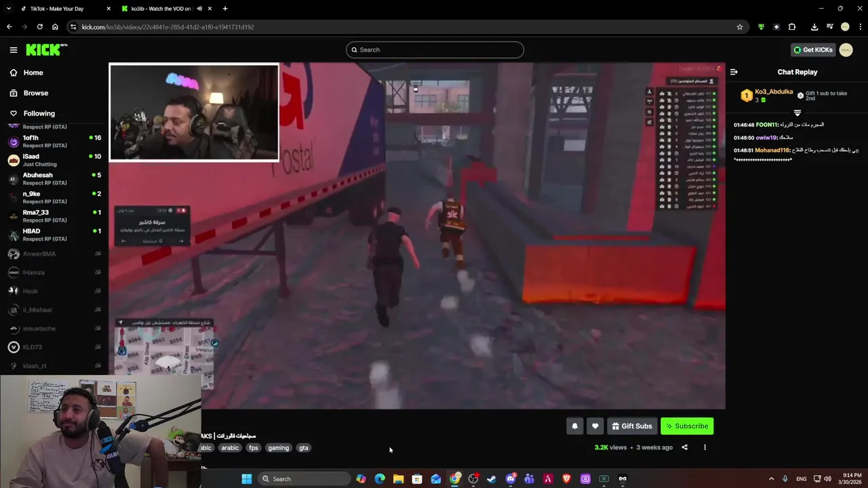Go back in browser history
The image size is (868, 488).
click(x=9, y=27)
